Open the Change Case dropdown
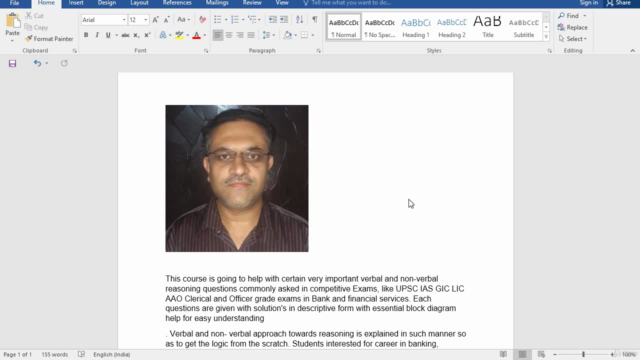This screenshot has height=360, width=640. coord(183,20)
